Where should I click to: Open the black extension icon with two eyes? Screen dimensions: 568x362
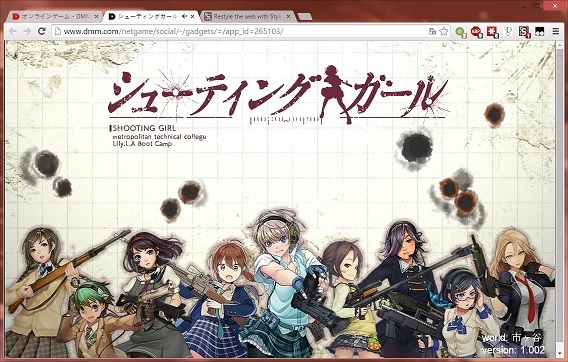tap(540, 32)
